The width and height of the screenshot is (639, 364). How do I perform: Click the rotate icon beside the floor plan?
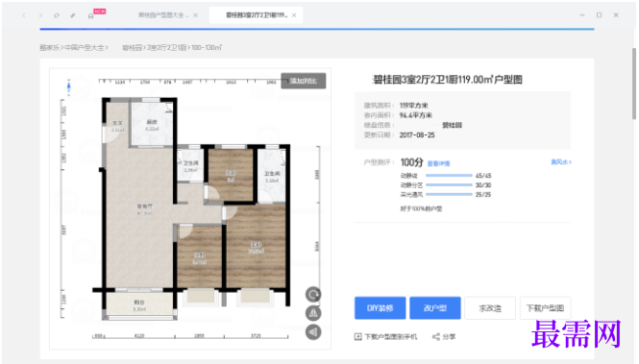[x=313, y=295]
